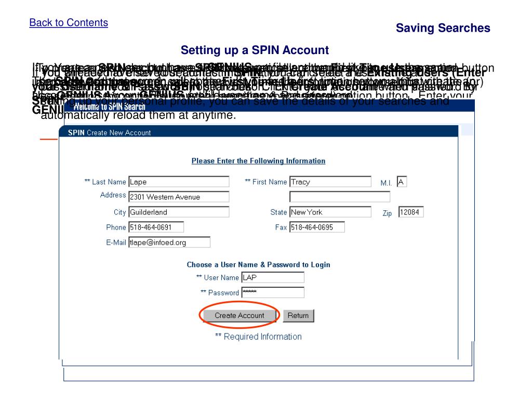Click the empty second address line field
The image size is (532, 399).
click(x=340, y=197)
